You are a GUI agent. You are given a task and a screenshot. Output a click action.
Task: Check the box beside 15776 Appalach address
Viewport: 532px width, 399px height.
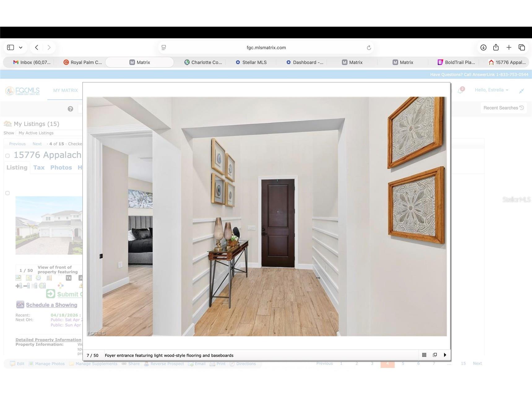[7, 156]
